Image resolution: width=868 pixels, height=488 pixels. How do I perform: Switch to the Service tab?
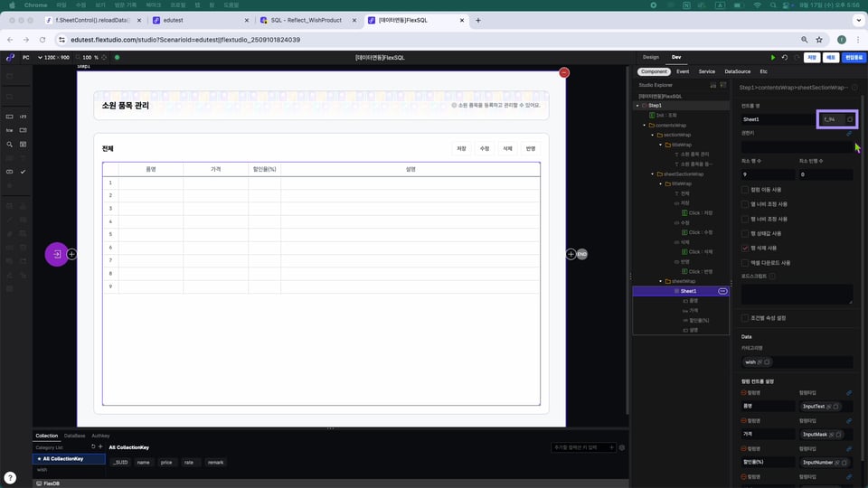(706, 72)
